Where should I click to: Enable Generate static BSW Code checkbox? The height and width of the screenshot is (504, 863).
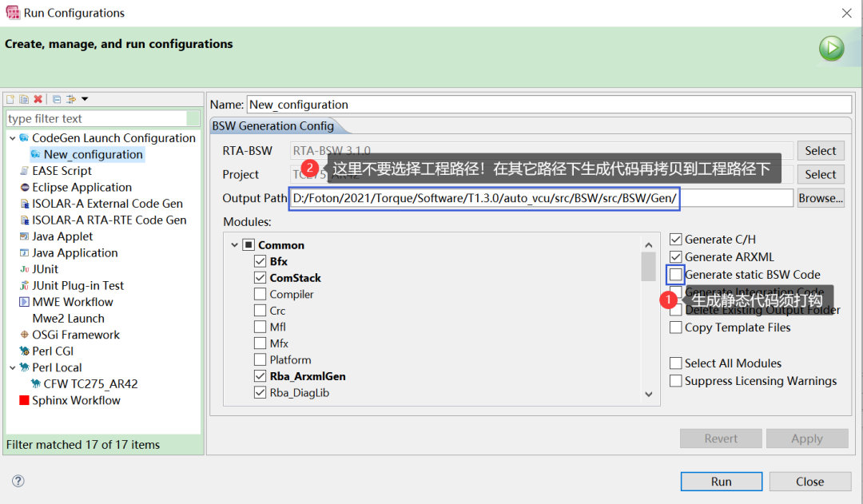pyautogui.click(x=676, y=274)
